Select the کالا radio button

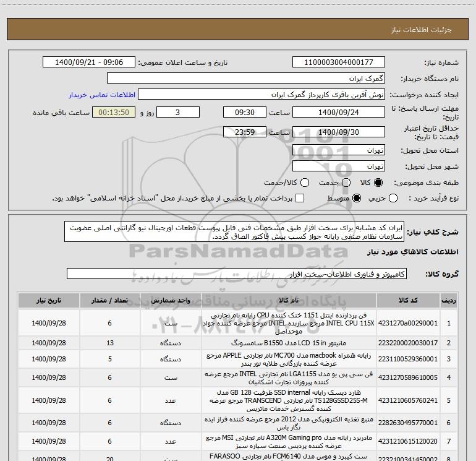pos(378,183)
